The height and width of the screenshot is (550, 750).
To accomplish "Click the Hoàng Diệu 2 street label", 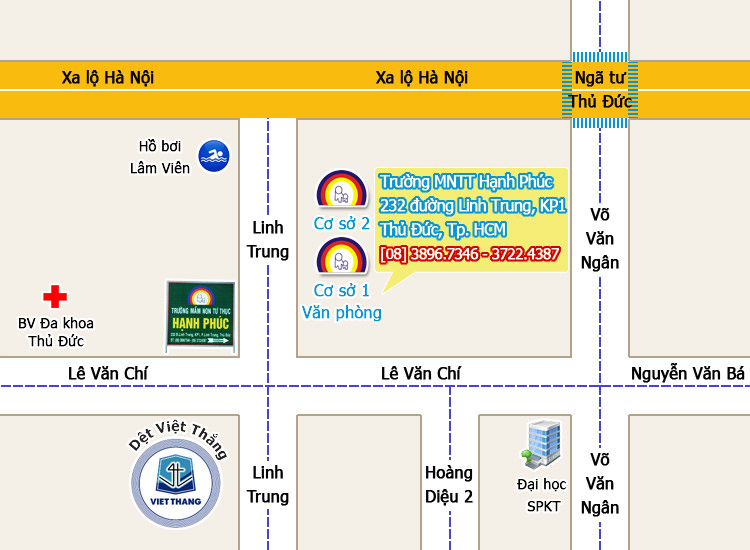I will tap(449, 484).
